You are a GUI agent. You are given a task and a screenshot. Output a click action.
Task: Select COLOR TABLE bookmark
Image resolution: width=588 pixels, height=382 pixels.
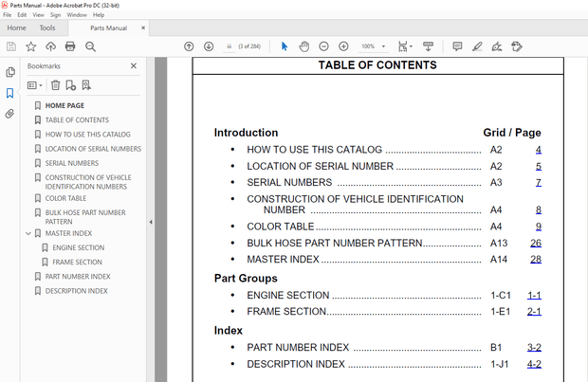(65, 198)
